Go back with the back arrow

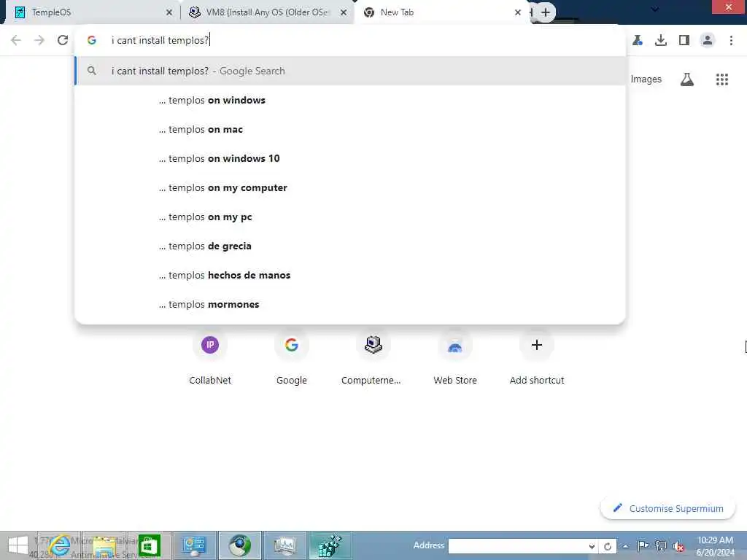[x=16, y=41]
